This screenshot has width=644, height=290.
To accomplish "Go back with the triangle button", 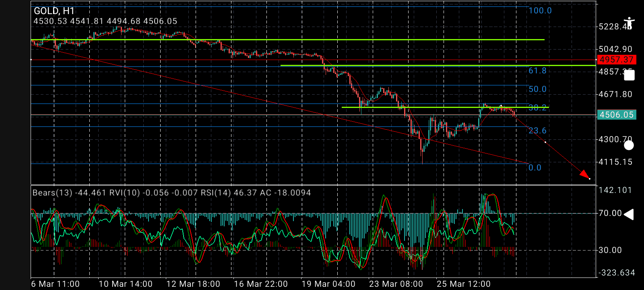I will [x=629, y=215].
